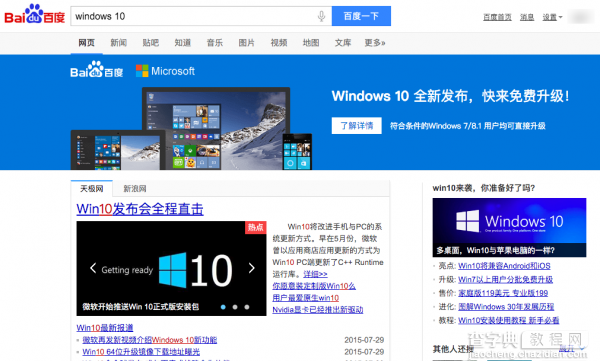
Task: Open Win7以上用户分批免费升级 link
Action: coord(505,279)
